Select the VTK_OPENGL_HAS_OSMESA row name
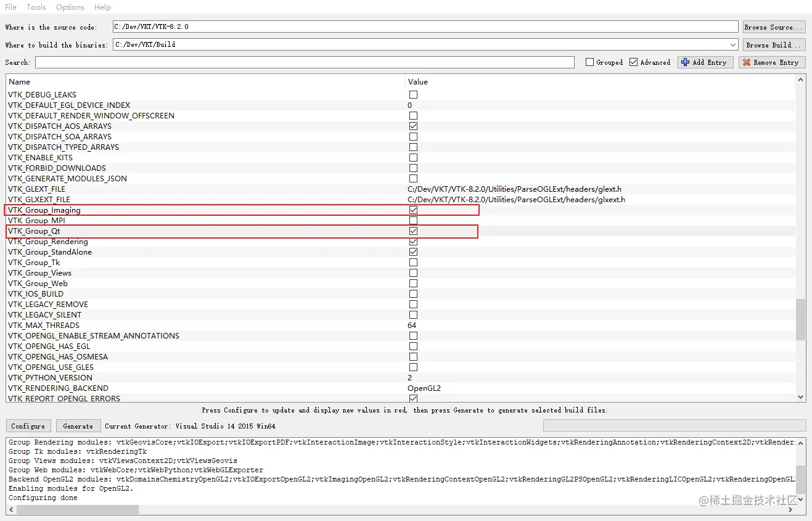The height and width of the screenshot is (521, 812). (58, 357)
